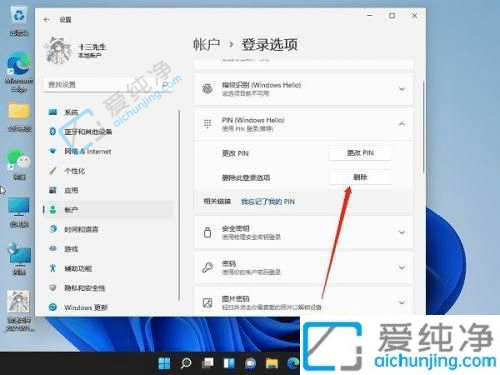
Task: Select the 帐户 sidebar item
Action: tap(108, 210)
